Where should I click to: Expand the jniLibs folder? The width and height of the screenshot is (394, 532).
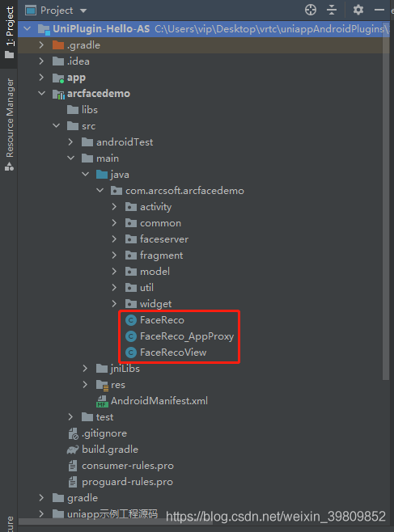(85, 369)
